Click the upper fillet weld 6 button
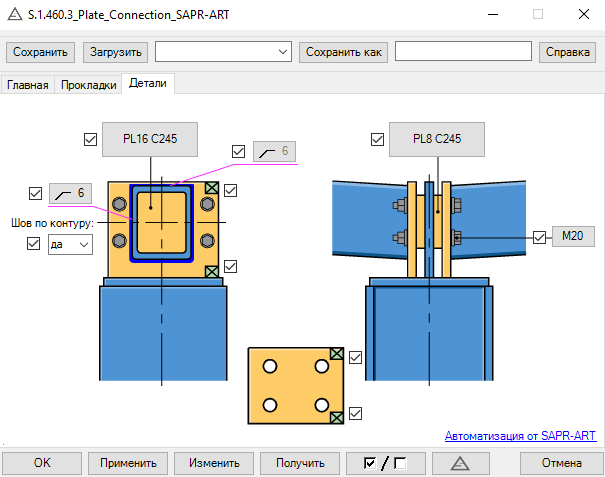 [274, 151]
